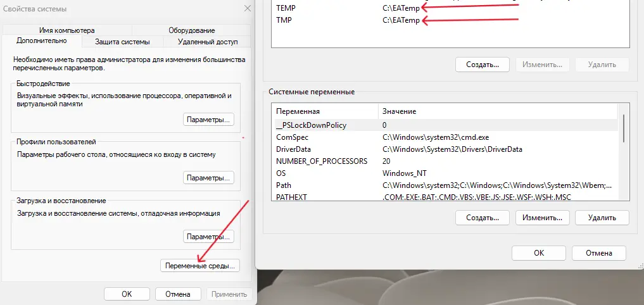Select the ComSpec system variable
Viewport: 644px width, 305px height.
pos(445,137)
